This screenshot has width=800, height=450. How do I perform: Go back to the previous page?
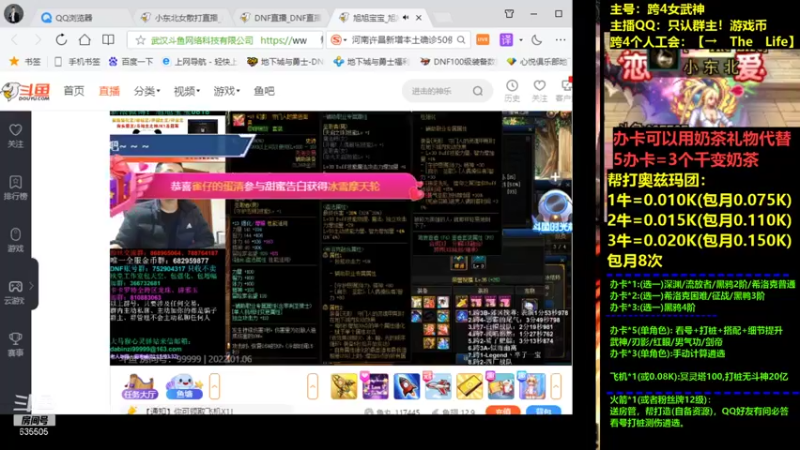click(15, 40)
